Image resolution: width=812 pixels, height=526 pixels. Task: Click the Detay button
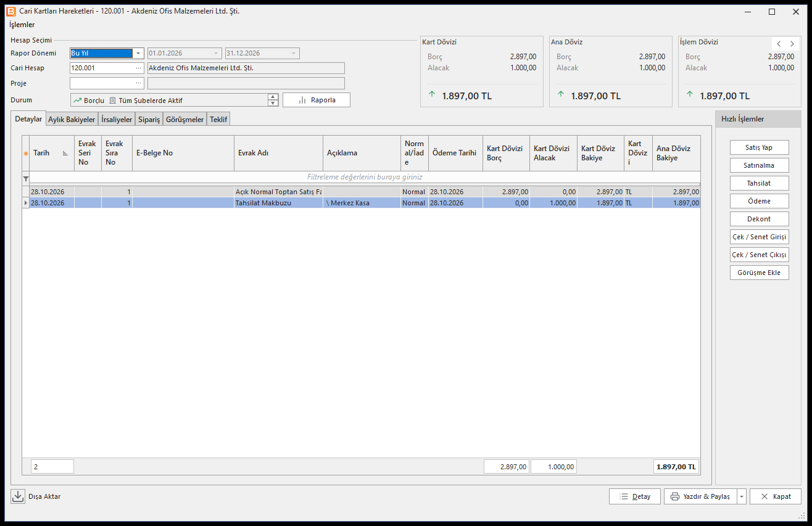634,496
